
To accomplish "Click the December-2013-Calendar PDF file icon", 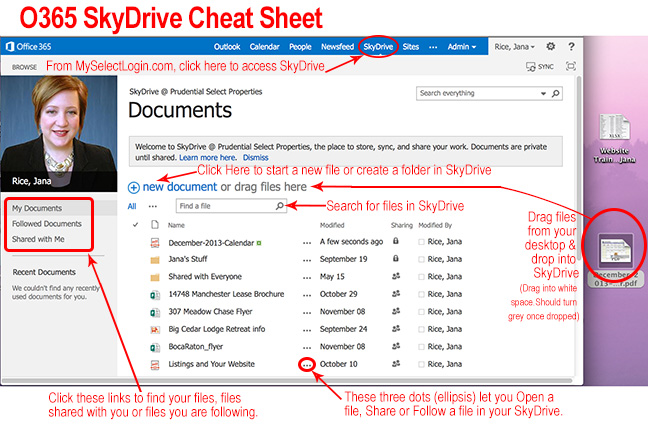I will [155, 243].
